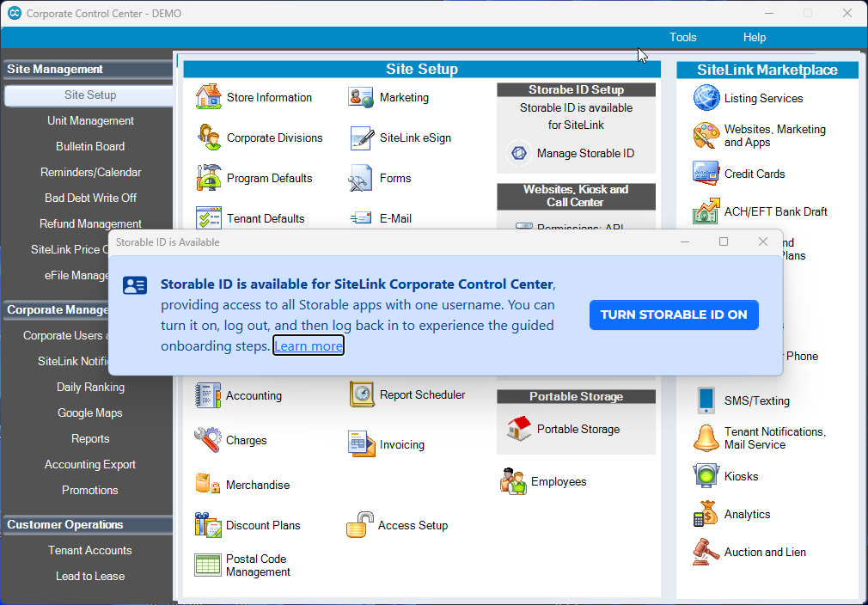Open the Kiosks icon

pyautogui.click(x=706, y=475)
